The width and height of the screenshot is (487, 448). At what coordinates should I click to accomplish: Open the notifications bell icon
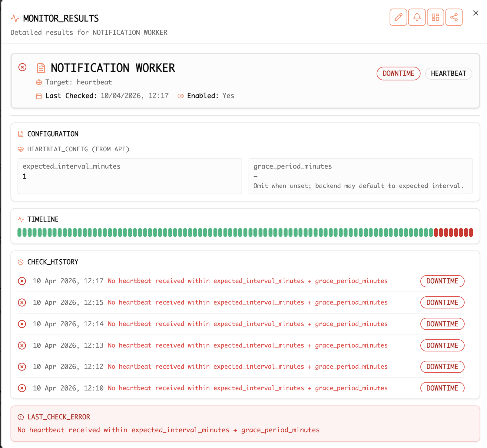pos(417,17)
